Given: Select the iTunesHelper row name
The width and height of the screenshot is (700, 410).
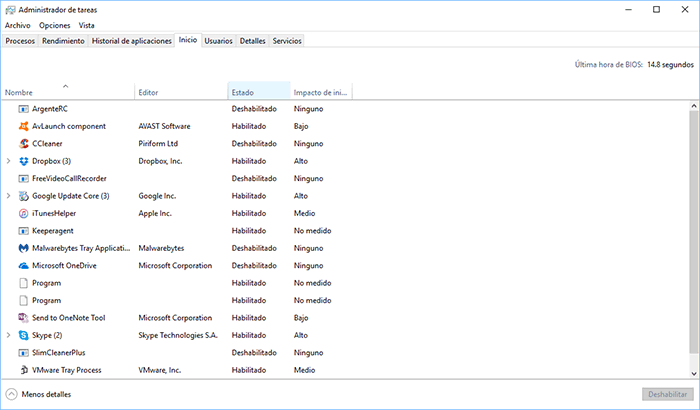Looking at the screenshot, I should [x=54, y=213].
